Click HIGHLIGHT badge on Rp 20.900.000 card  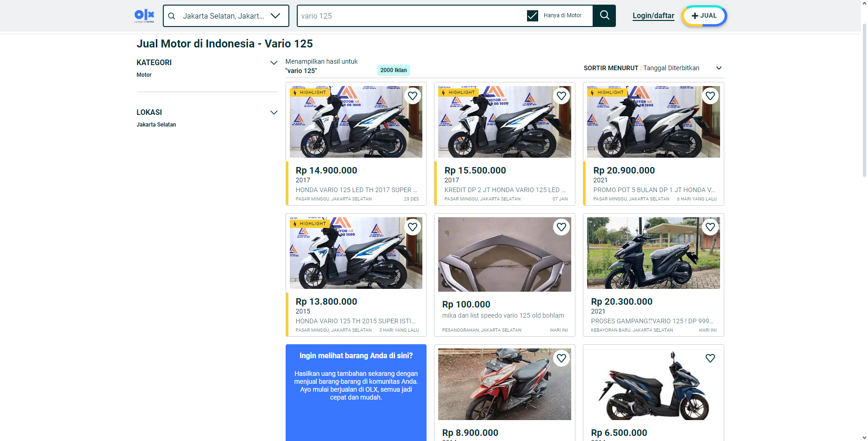tap(608, 93)
